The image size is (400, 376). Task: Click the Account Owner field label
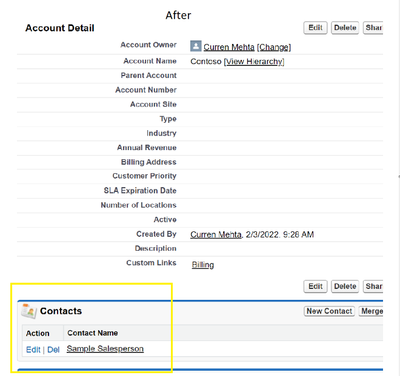[149, 45]
